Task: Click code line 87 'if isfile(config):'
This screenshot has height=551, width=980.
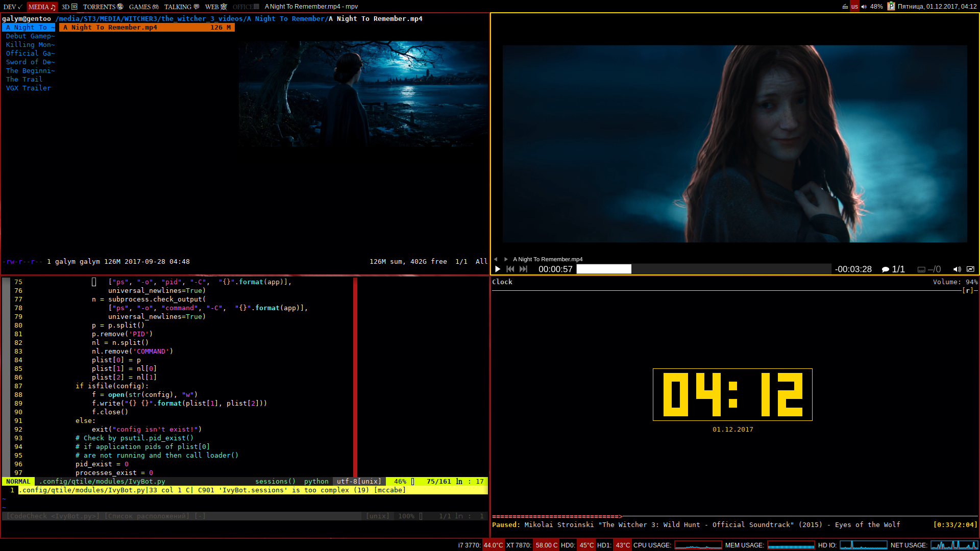Action: pos(112,386)
